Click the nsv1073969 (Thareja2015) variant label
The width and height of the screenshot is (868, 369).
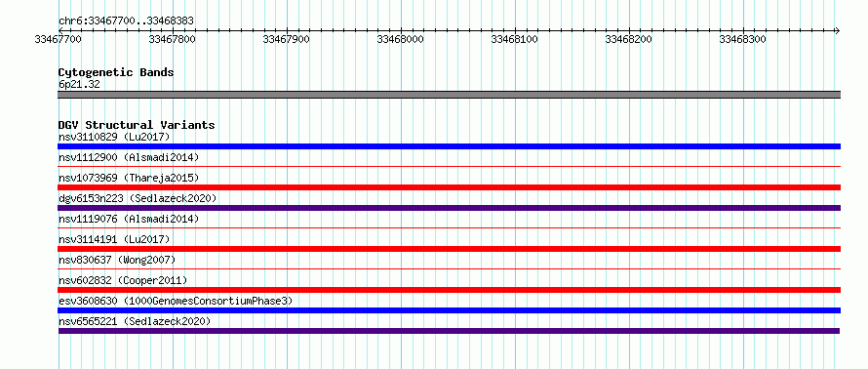click(x=129, y=178)
